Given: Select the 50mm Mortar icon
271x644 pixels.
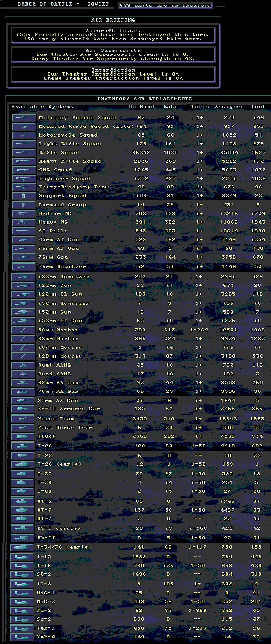Looking at the screenshot, I should (23, 330).
